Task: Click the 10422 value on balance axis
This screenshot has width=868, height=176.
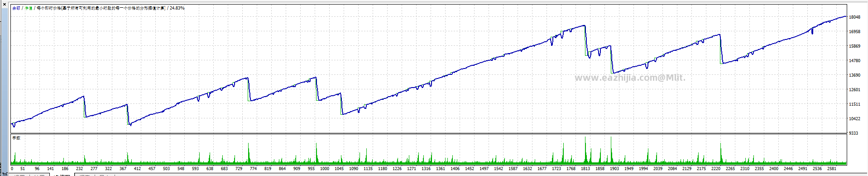Action: coord(854,119)
